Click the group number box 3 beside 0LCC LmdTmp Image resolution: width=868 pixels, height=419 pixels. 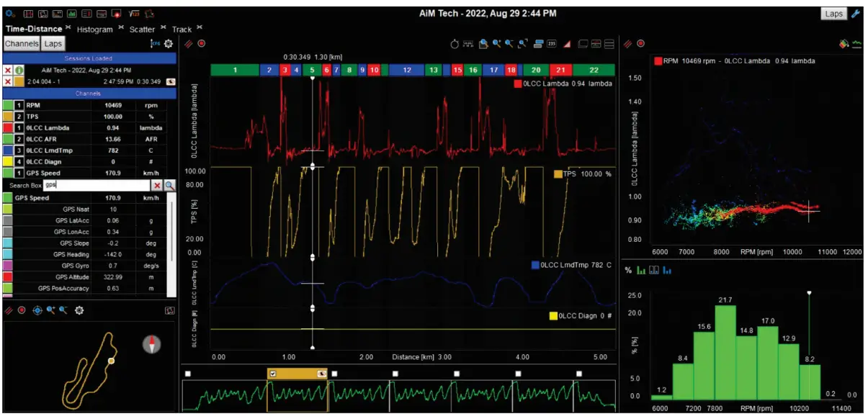pos(19,150)
